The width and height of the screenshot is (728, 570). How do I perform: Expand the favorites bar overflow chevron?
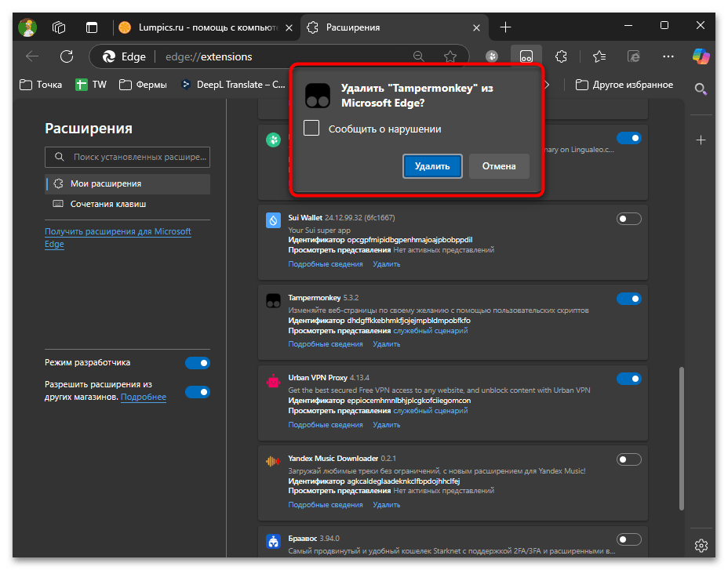click(x=548, y=85)
